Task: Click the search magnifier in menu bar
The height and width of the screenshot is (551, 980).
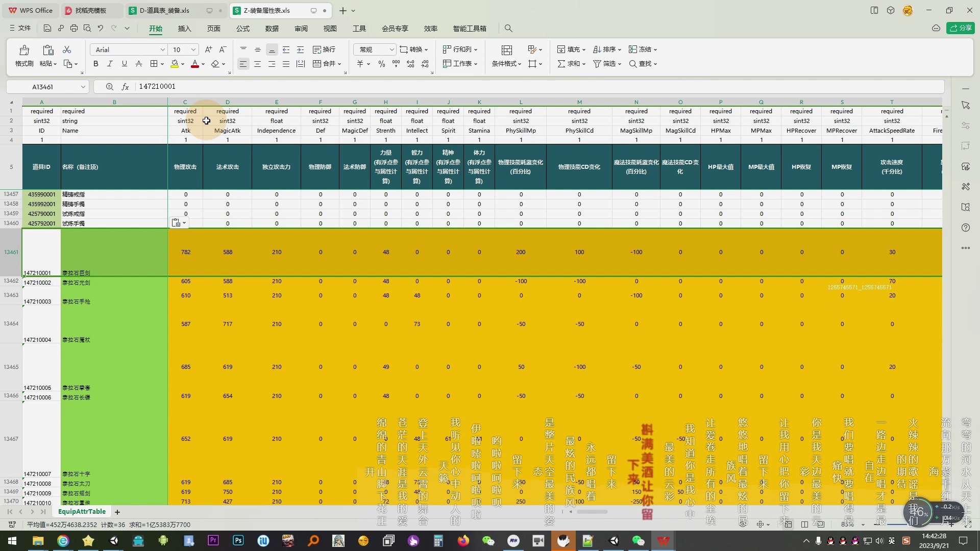Action: pyautogui.click(x=508, y=29)
